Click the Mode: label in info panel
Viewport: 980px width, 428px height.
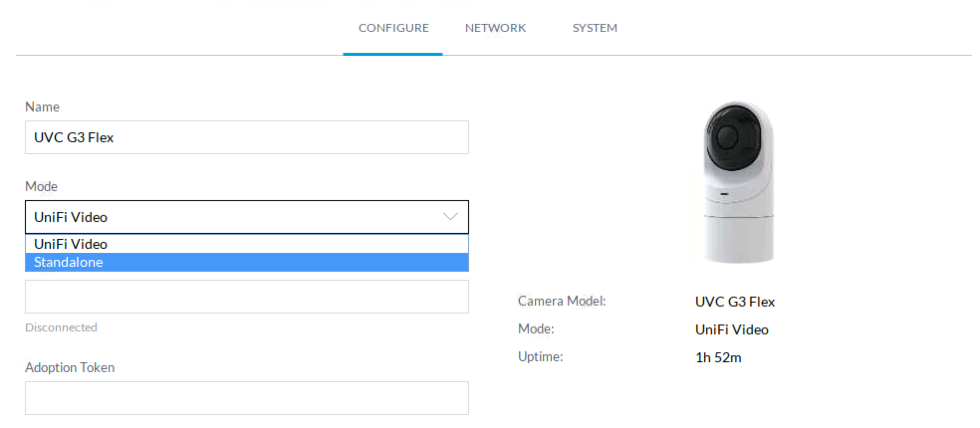pos(536,328)
